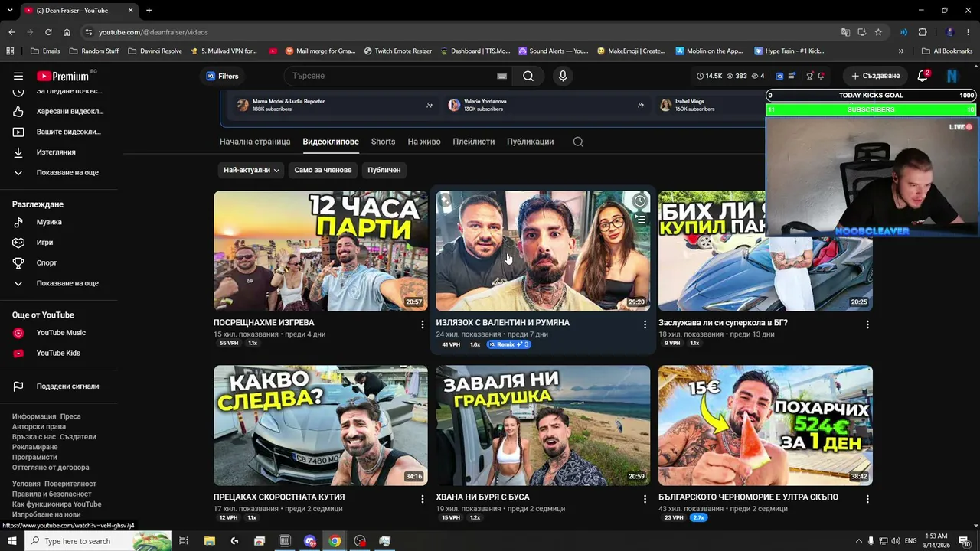Search within the channel using magnifier icon

(578, 142)
